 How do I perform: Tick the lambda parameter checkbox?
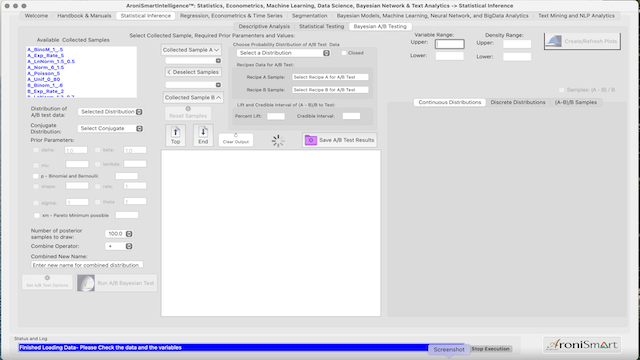98,164
